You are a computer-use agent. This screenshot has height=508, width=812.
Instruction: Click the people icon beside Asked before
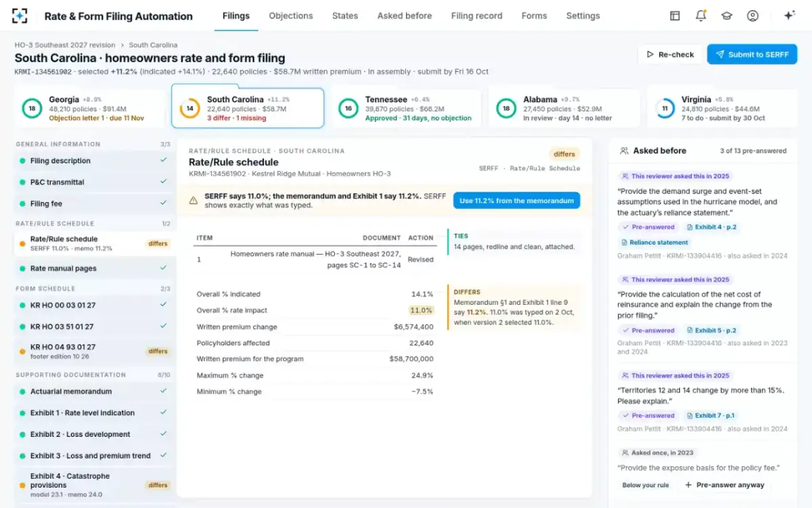click(624, 151)
